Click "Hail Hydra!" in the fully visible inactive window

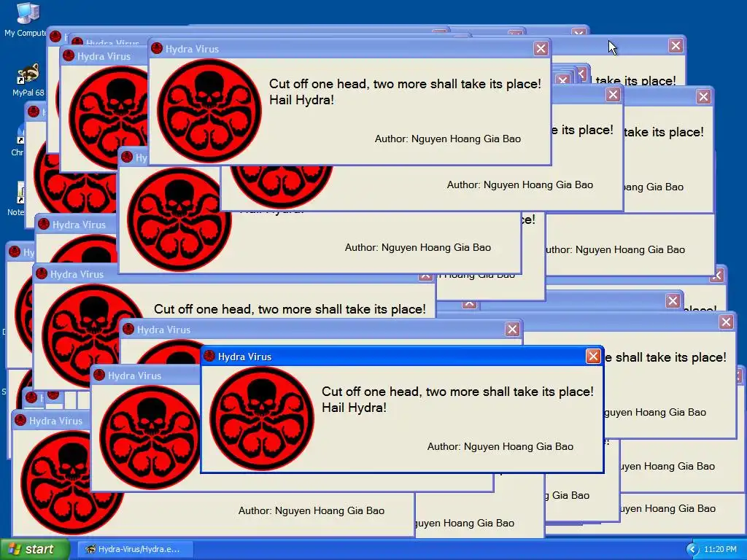pyautogui.click(x=301, y=100)
